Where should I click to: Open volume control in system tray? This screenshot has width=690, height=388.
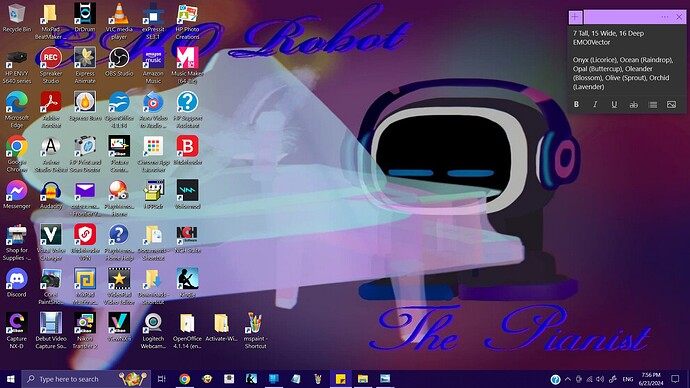click(600, 379)
